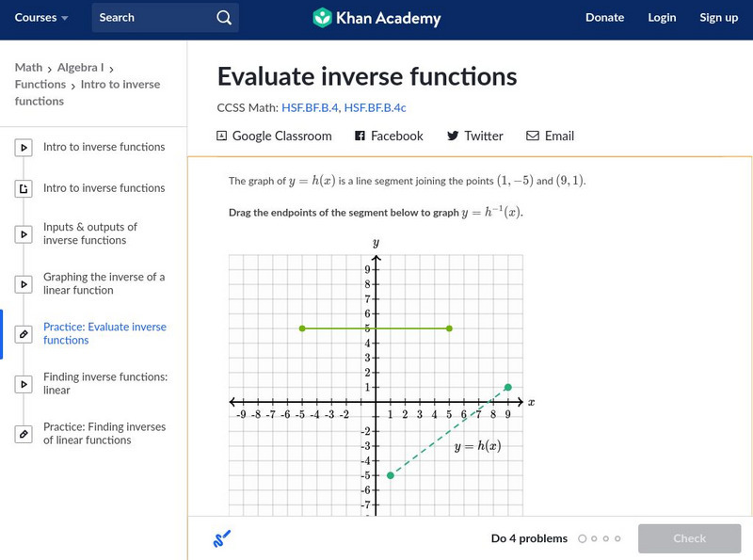The image size is (753, 560).
Task: Type in the Search field
Action: [x=151, y=18]
